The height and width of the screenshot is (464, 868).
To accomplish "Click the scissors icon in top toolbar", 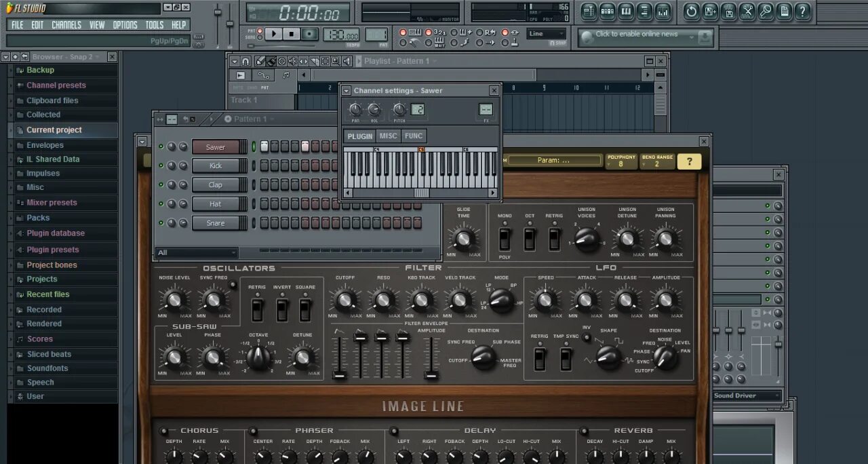I will (747, 11).
